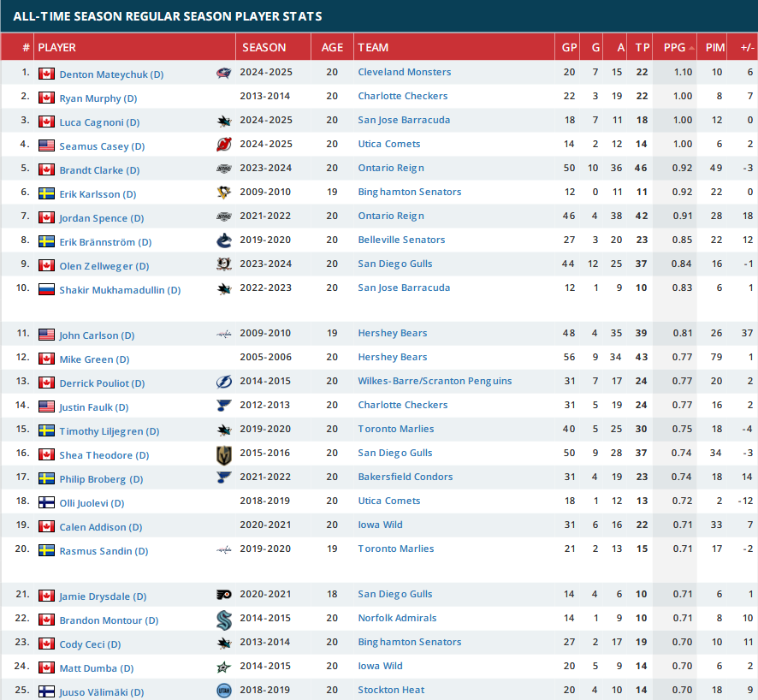Click age 18 in Jamie Drysdale row
This screenshot has height=700, width=758.
coord(332,594)
